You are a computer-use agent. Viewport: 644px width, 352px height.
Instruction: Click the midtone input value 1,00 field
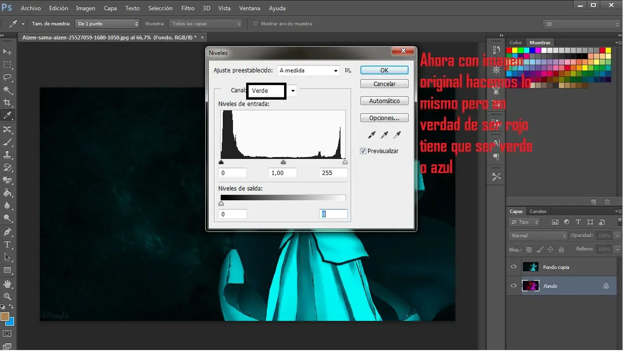(283, 173)
